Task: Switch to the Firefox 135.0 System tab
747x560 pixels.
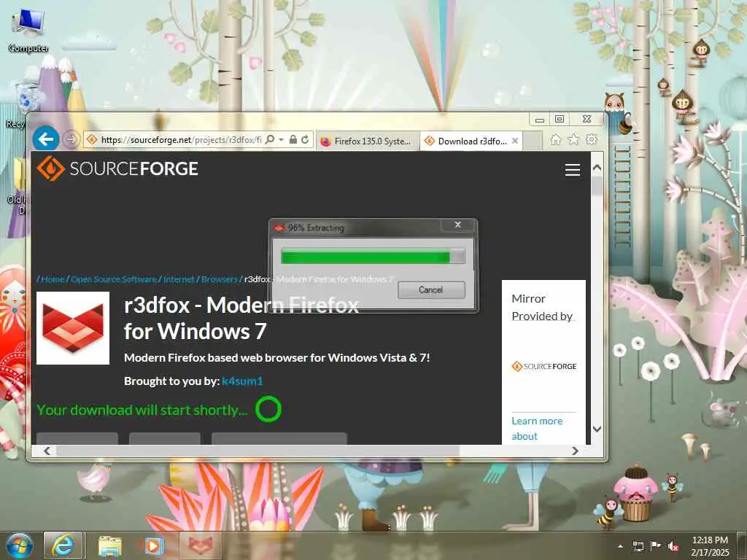Action: pos(366,141)
